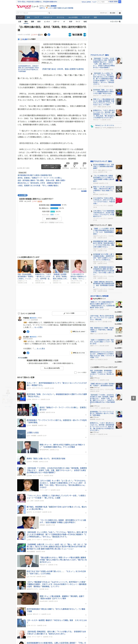Image resolution: width=138 pixels, height=644 pixels.
Task: Click the web search magnifier button
Action: point(120,2)
